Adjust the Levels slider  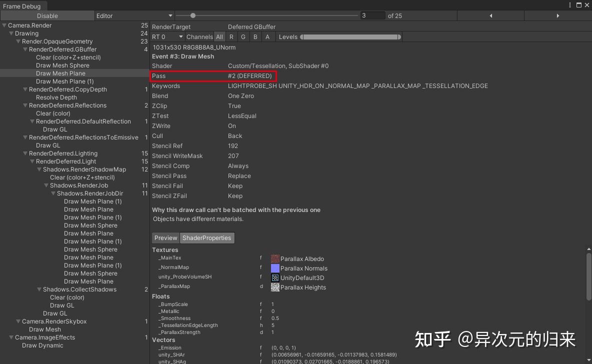(350, 36)
